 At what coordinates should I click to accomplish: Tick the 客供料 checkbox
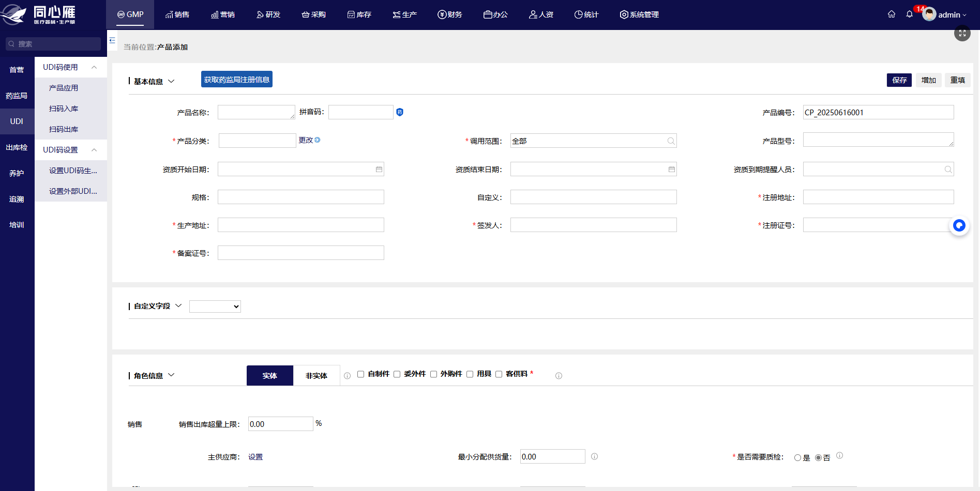point(499,374)
